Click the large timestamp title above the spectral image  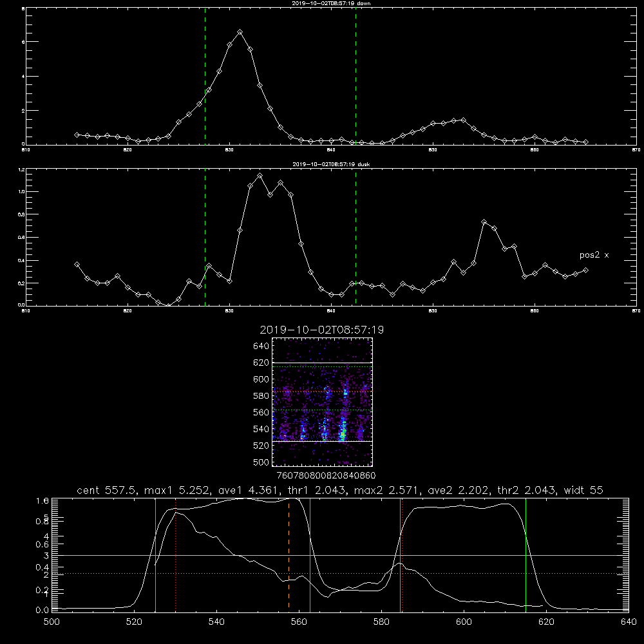tap(321, 330)
